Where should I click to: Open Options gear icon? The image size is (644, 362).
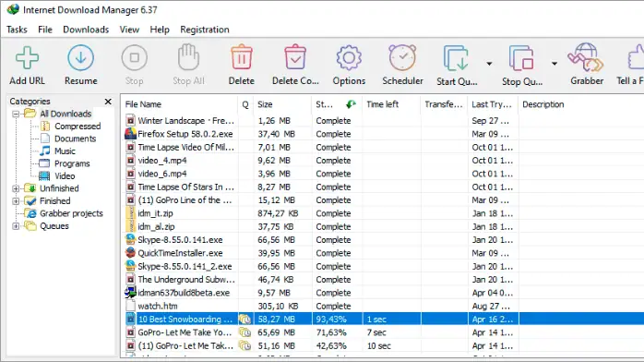[349, 58]
